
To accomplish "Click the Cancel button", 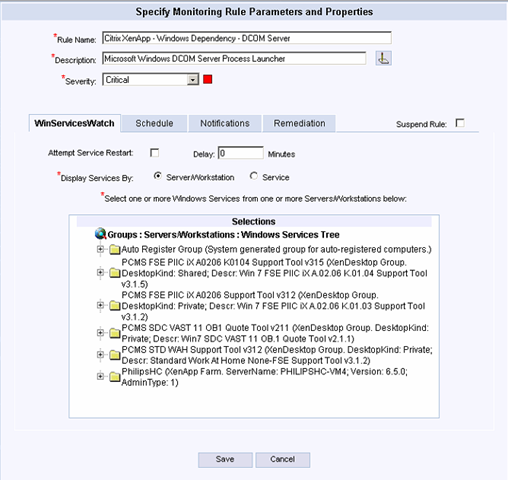I will [x=282, y=460].
